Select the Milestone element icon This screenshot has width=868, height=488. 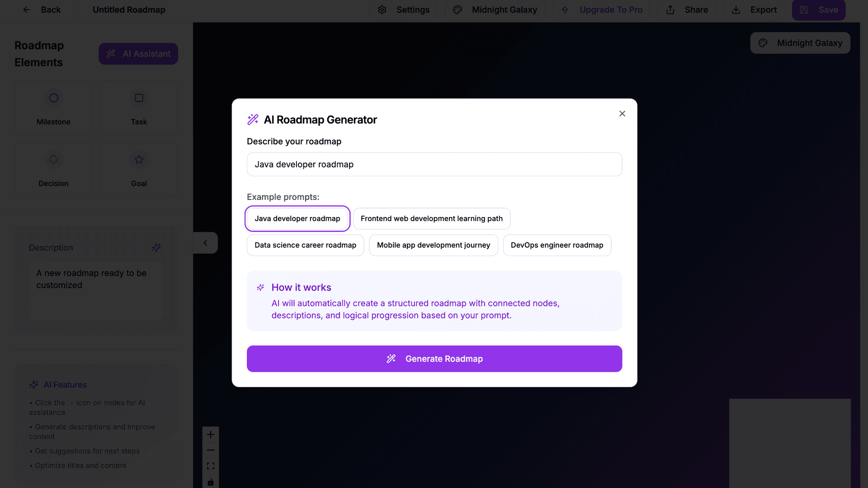point(53,98)
